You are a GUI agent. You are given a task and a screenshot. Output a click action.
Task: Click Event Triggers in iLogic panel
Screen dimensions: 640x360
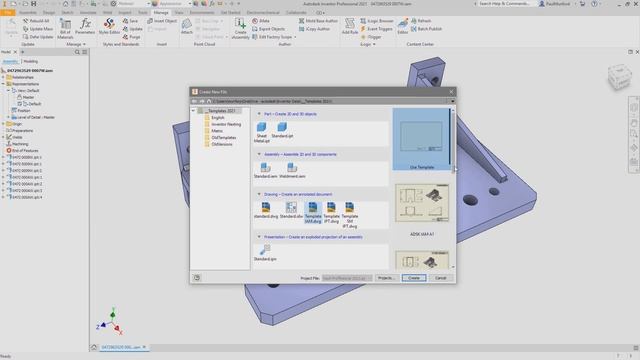tap(376, 29)
